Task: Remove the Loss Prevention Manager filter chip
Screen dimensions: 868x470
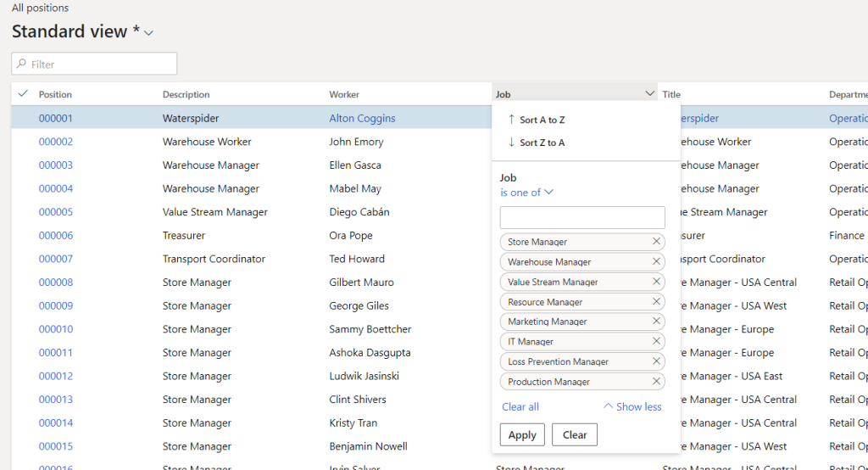Action: [656, 361]
